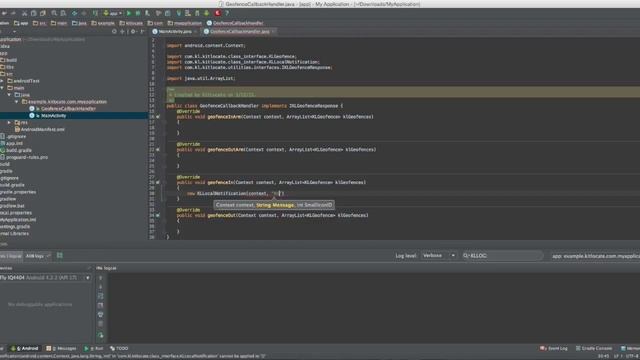Click the Paste icon in toolbar
This screenshot has height=360, width=640.
click(x=43, y=13)
